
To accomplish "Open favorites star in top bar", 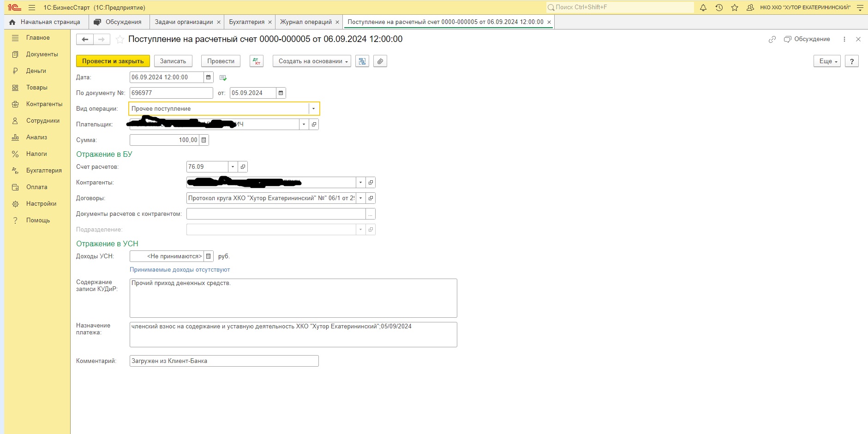I will click(x=735, y=7).
